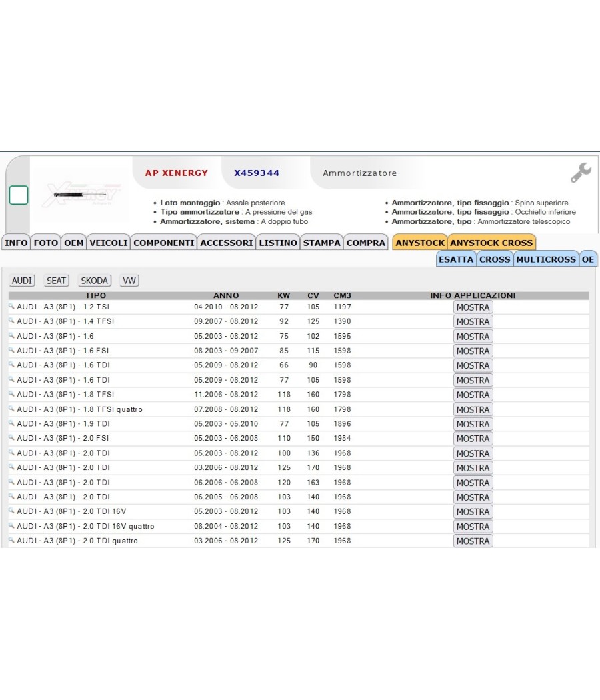Click MOSTRA for A3 1.4 TFSI

pos(473,321)
